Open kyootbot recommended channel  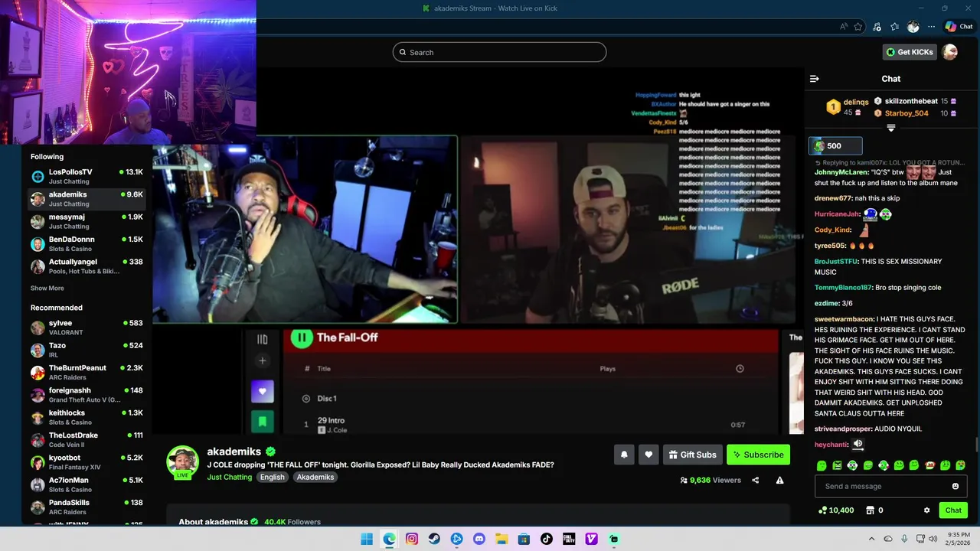86,462
